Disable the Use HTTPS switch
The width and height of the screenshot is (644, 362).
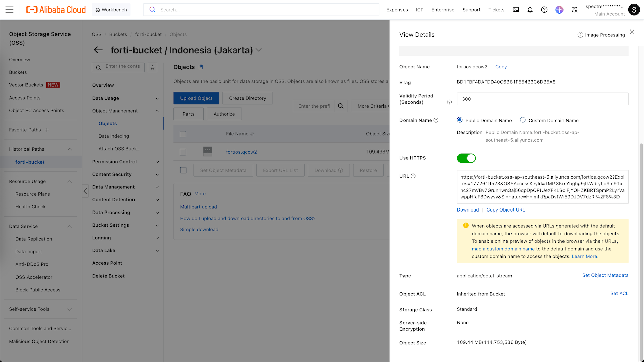click(466, 158)
